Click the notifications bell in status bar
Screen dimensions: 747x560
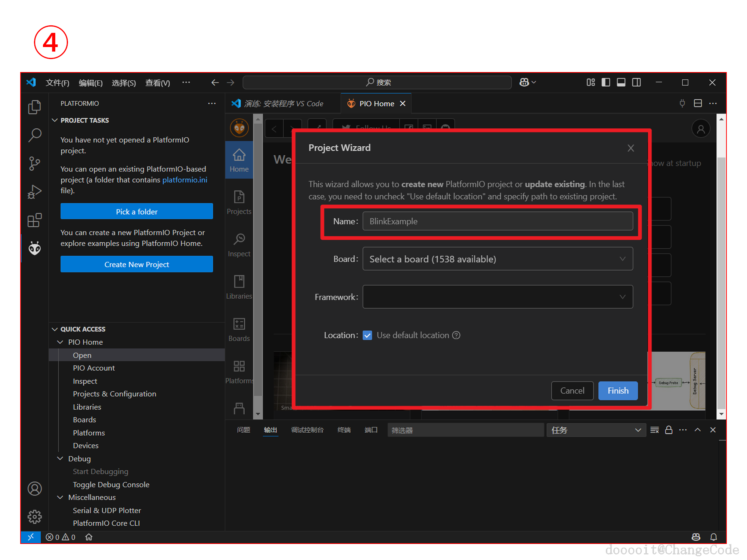[713, 537]
